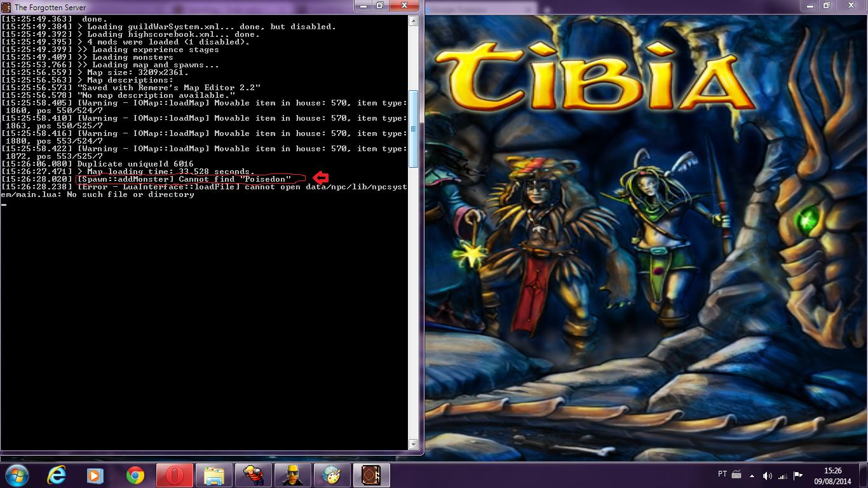
Task: Open the Action Center flag icon
Action: tap(798, 475)
